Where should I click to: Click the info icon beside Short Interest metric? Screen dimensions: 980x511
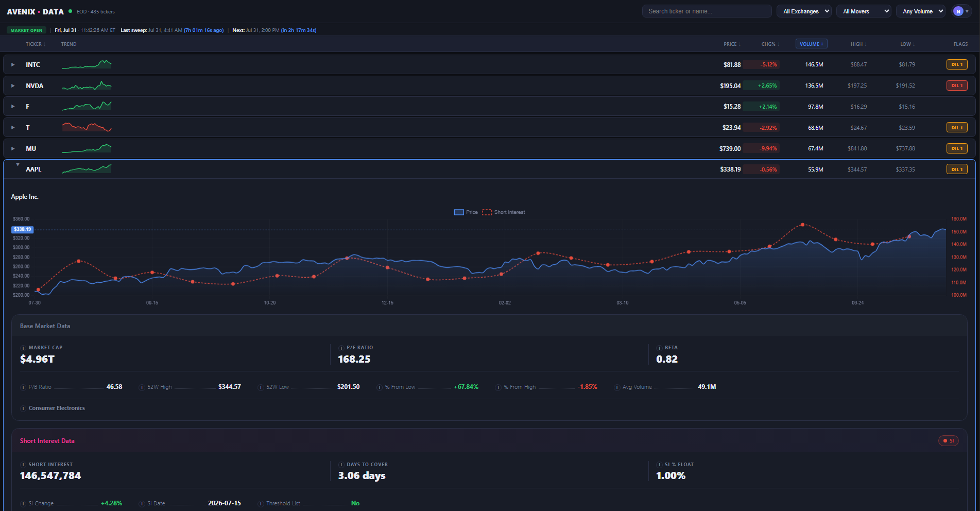(x=23, y=465)
